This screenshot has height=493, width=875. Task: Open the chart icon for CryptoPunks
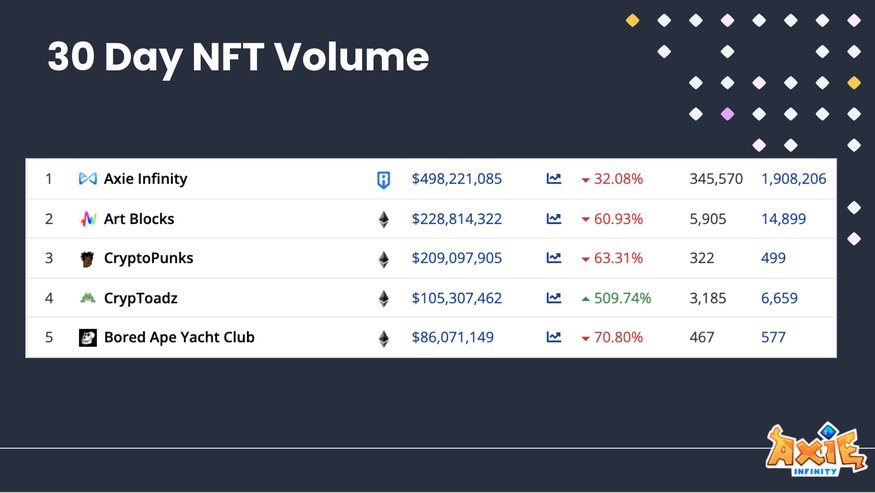tap(554, 258)
